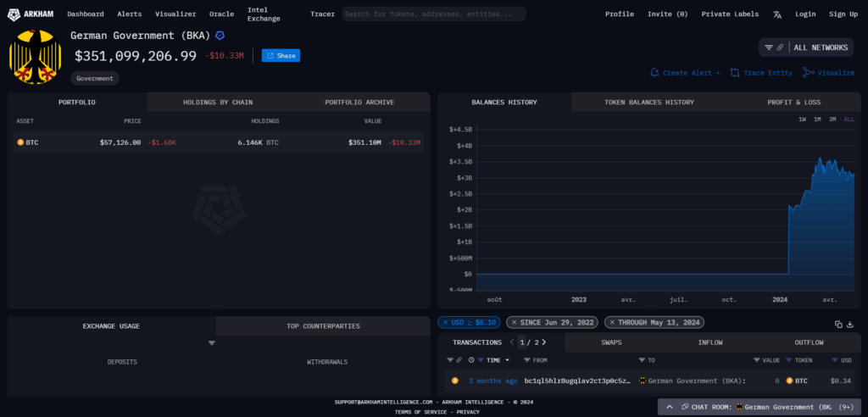Click the trace icon beside Trace Entity
The height and width of the screenshot is (417, 868).
735,73
